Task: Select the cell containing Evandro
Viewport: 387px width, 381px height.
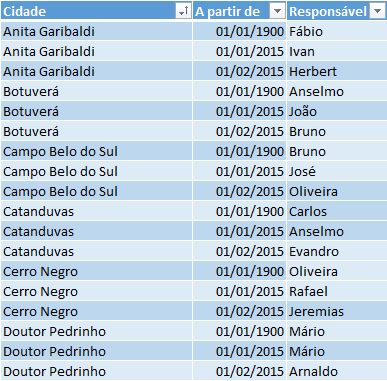Action: (x=337, y=251)
